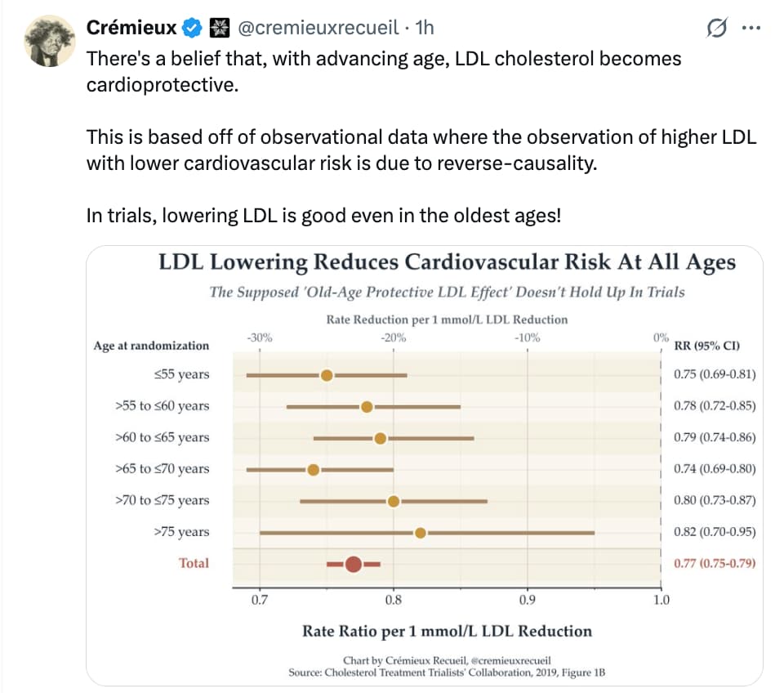The image size is (784, 693).
Task: Click the Rate Ratio x-axis label
Action: pyautogui.click(x=447, y=631)
